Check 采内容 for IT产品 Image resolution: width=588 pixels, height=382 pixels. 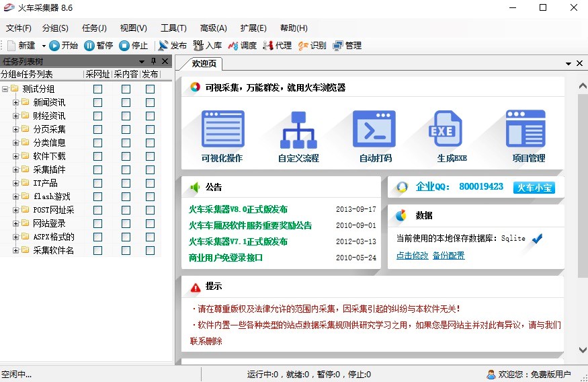(126, 183)
